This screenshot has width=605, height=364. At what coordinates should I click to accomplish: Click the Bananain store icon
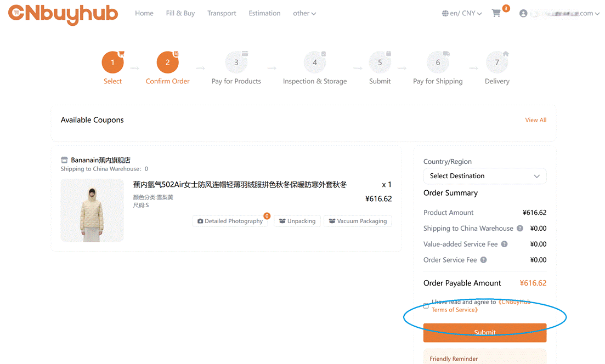click(x=64, y=160)
